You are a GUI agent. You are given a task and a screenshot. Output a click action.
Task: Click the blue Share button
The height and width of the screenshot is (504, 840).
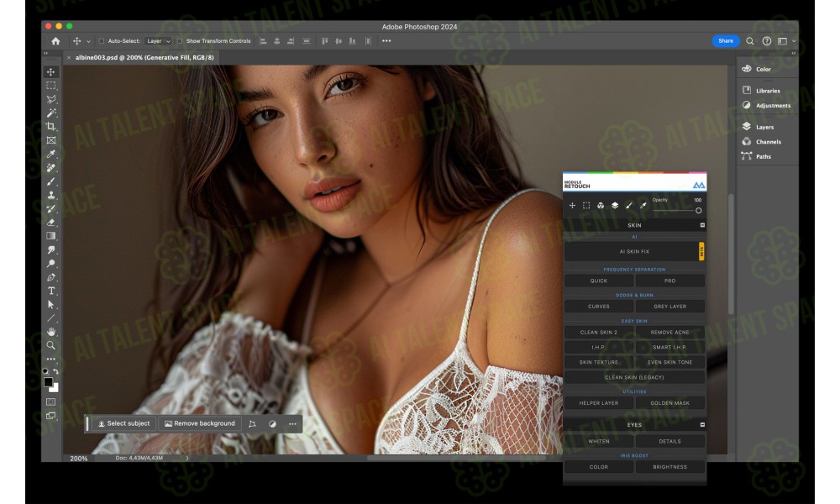(726, 40)
